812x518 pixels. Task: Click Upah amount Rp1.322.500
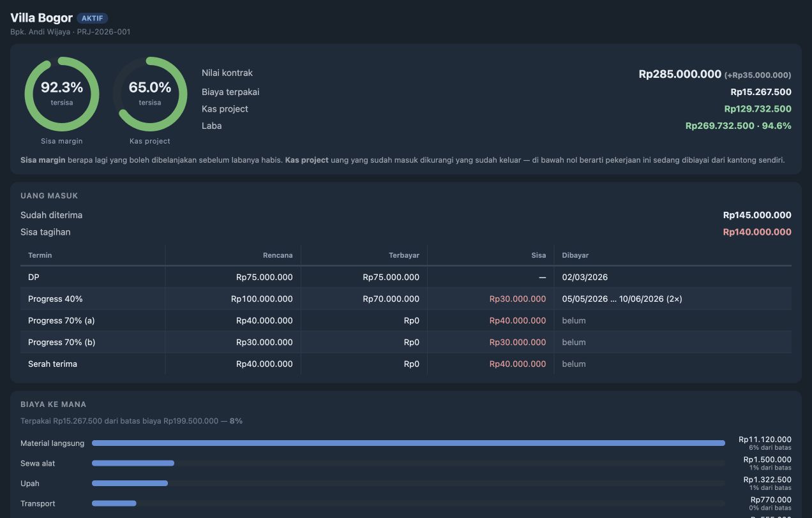[x=767, y=480]
